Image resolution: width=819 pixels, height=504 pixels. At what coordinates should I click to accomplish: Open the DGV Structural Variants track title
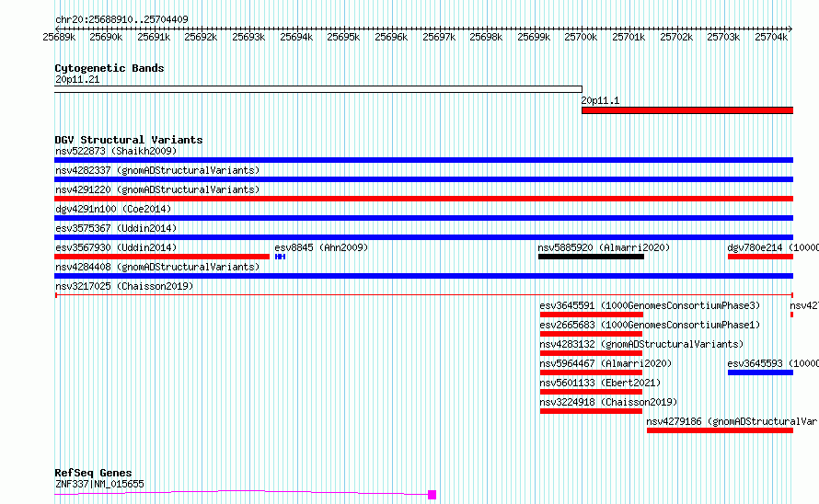129,140
